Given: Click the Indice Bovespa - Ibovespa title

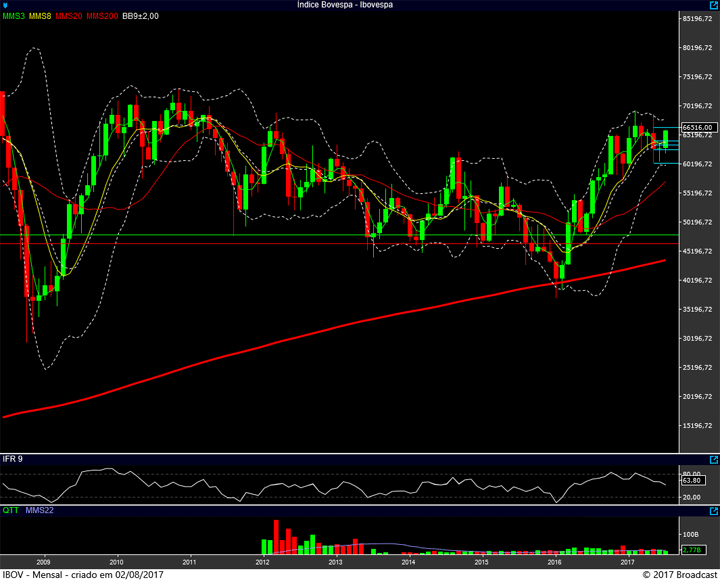Looking at the screenshot, I should [x=344, y=5].
